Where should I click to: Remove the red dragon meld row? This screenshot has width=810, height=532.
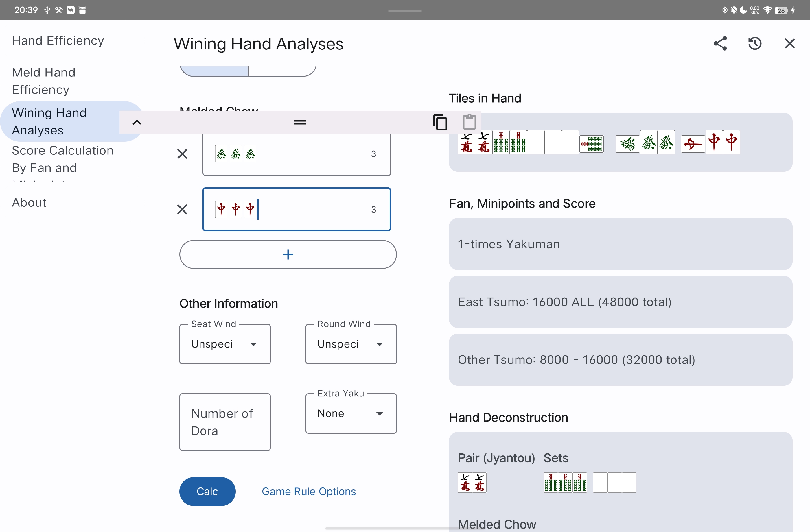click(183, 210)
